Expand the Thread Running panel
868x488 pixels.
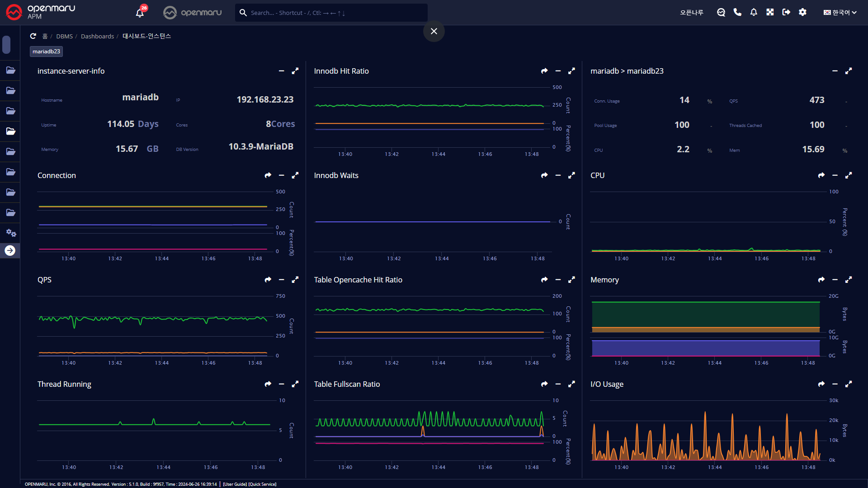point(295,384)
